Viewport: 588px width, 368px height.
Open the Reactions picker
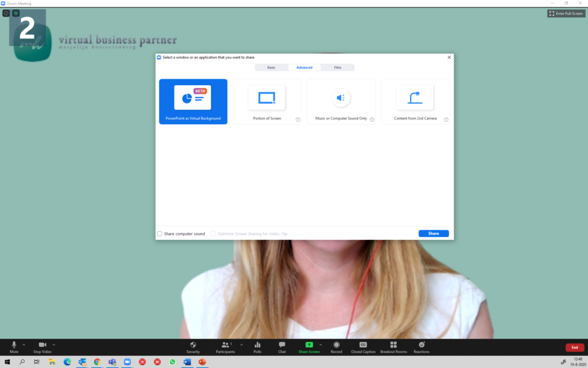421,345
